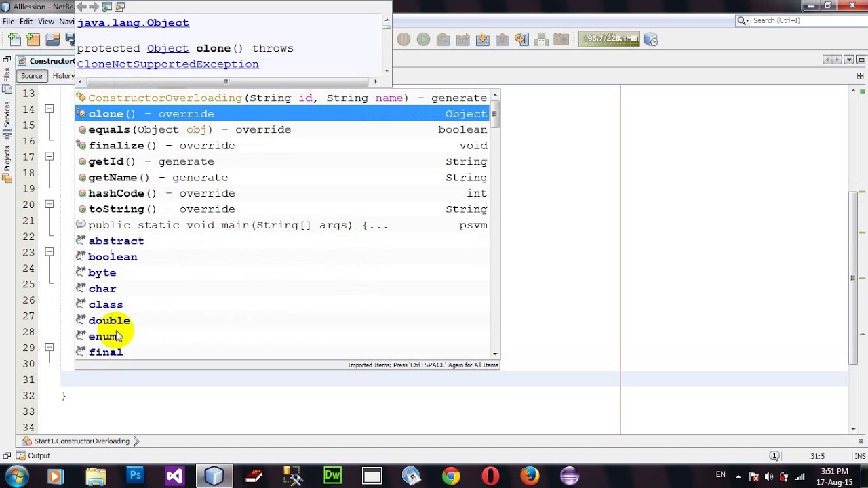Click the New File toolbar icon
The image size is (868, 488).
pyautogui.click(x=15, y=39)
